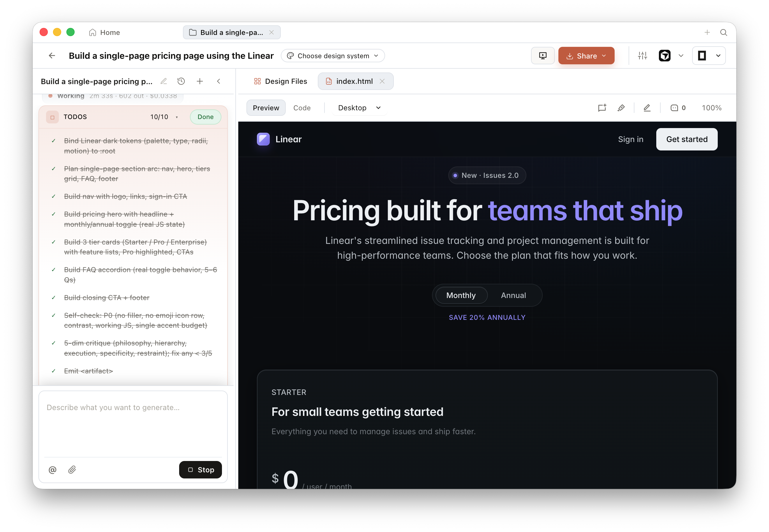Screen dimensions: 769x532
Task: Click the Get started button
Action: point(687,139)
